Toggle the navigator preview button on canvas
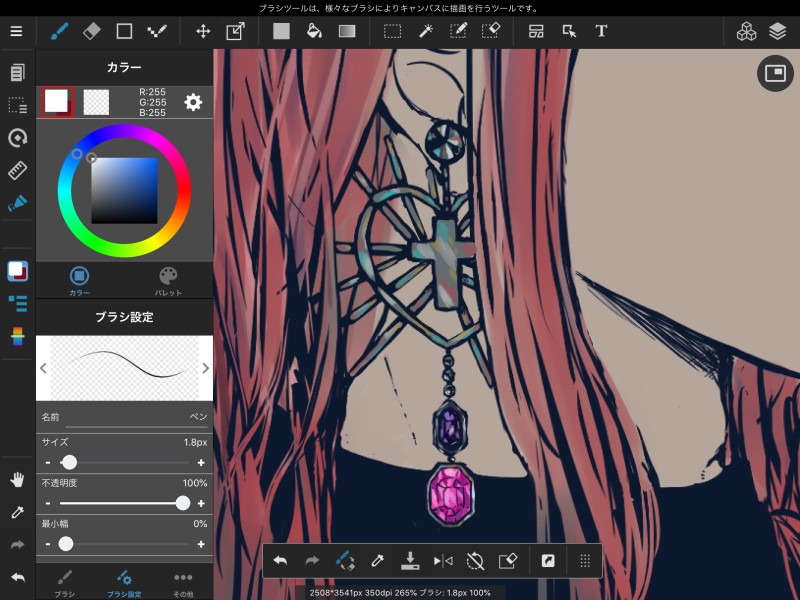 775,73
